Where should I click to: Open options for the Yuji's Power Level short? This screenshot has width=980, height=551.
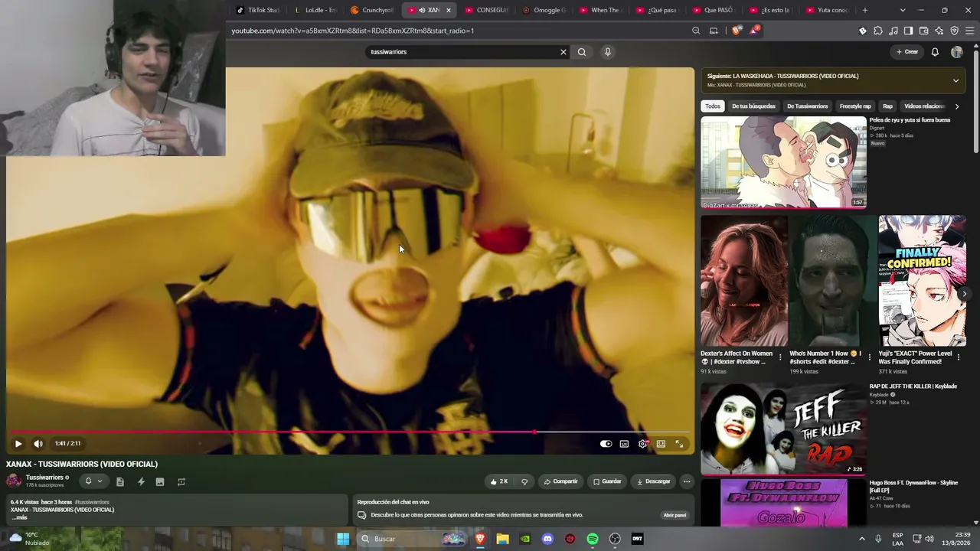point(958,357)
